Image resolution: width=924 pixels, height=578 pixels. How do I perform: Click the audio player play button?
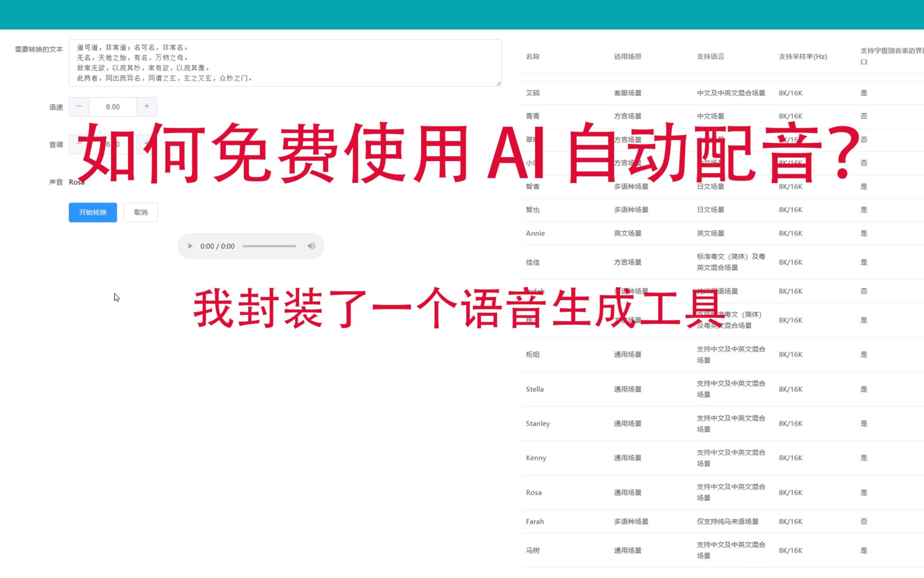point(190,246)
